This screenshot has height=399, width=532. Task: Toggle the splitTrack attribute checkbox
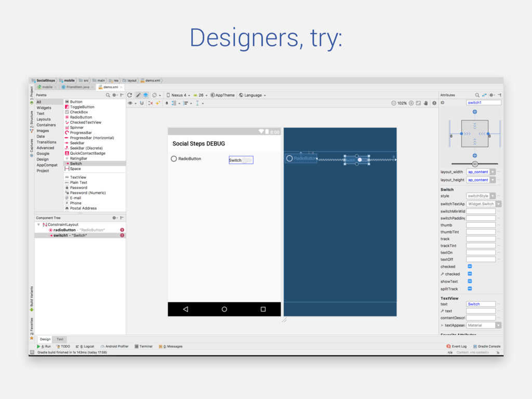tap(470, 288)
